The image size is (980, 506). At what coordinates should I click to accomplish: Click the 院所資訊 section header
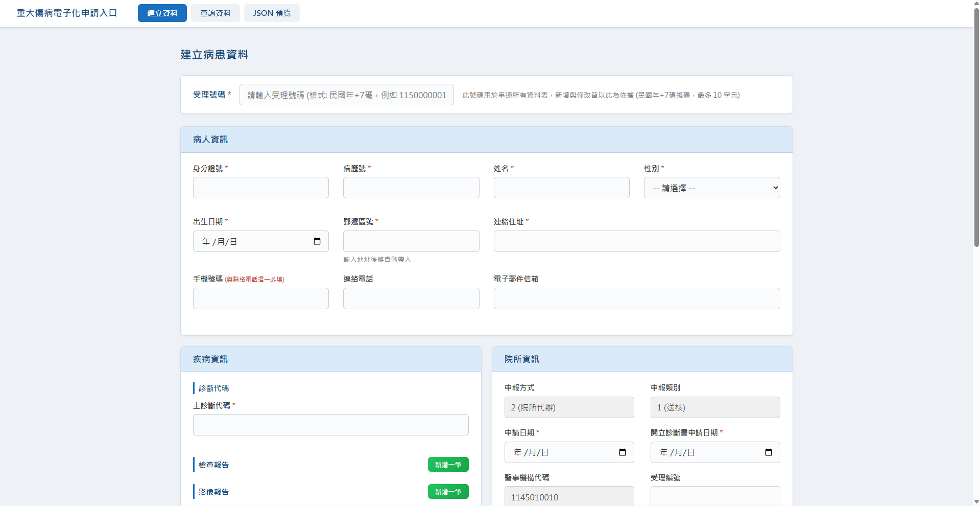tap(642, 359)
